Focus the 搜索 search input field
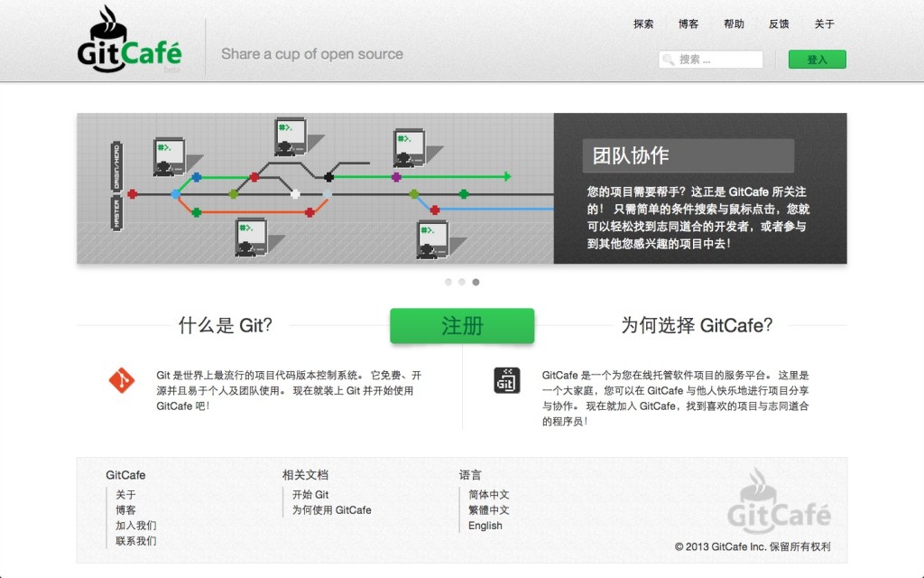924x578 pixels. [711, 60]
